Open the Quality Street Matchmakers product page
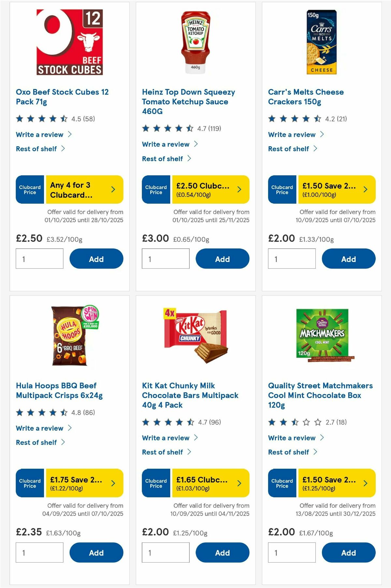 [x=320, y=395]
